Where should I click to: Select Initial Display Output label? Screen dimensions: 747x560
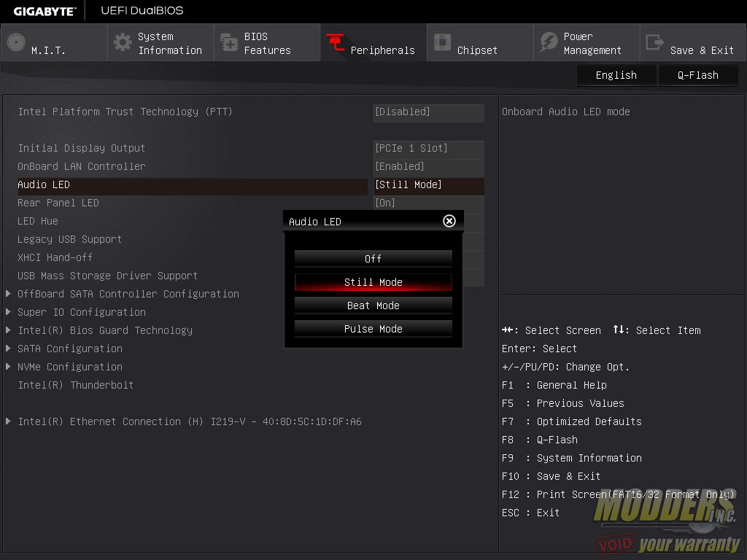81,148
